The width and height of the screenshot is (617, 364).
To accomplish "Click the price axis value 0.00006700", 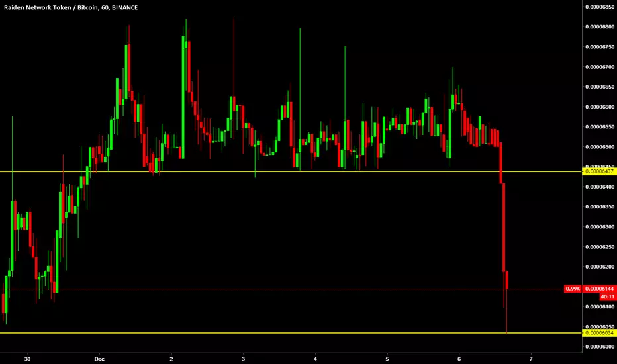I will [600, 67].
